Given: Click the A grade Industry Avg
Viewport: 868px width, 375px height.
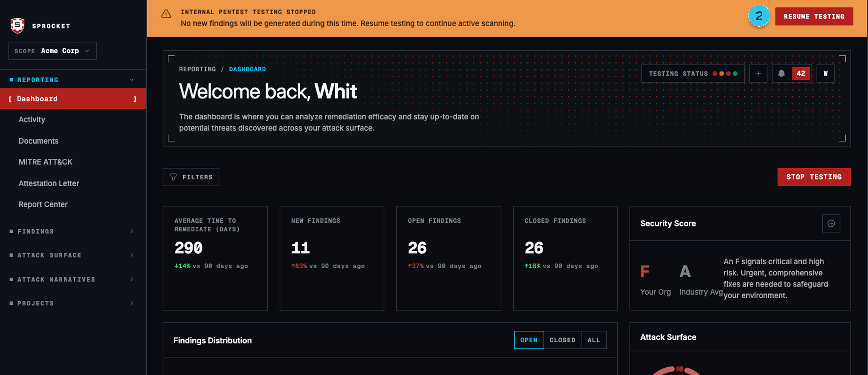Looking at the screenshot, I should point(685,271).
